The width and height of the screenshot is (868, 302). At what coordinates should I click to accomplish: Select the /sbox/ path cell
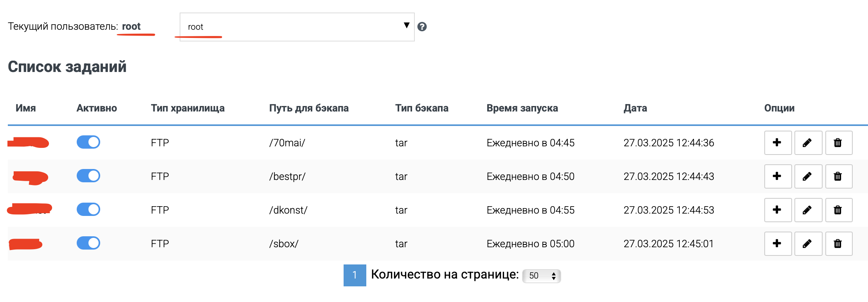click(x=284, y=244)
